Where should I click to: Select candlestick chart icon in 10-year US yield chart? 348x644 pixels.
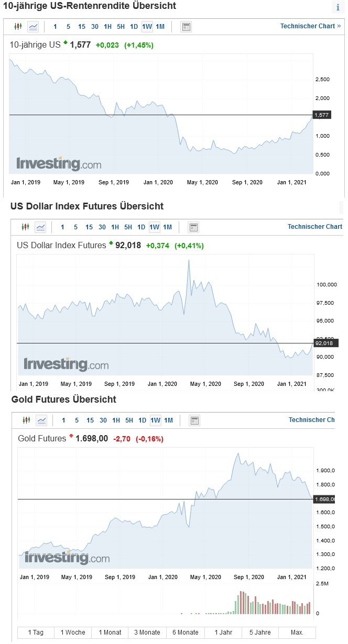pos(18,27)
